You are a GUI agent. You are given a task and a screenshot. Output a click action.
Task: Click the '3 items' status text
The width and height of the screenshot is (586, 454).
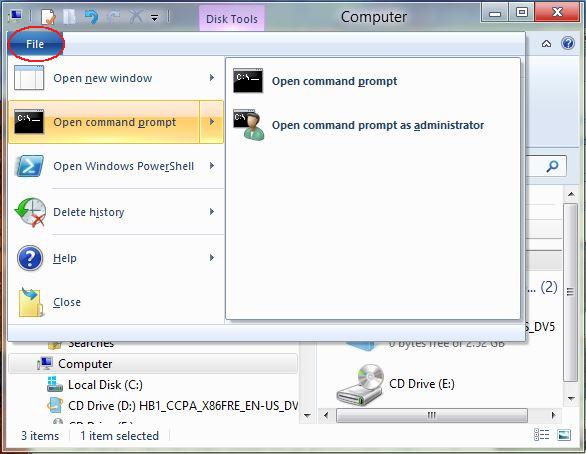(40, 436)
